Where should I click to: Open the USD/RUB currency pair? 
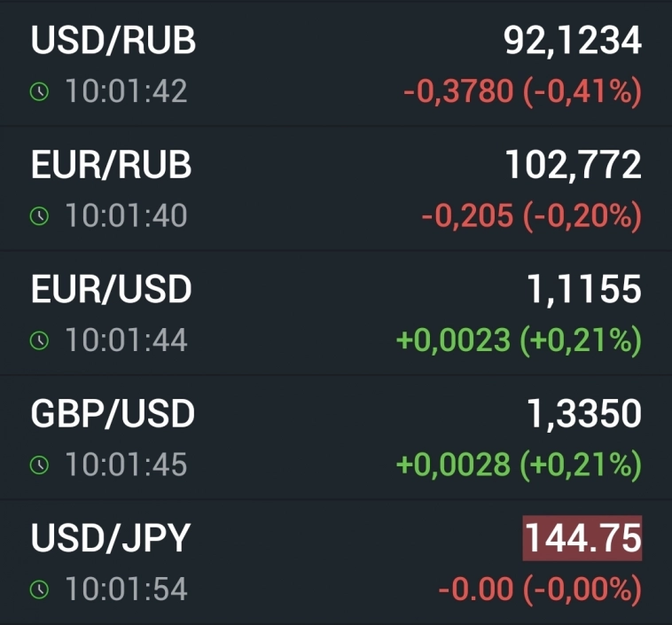tap(113, 41)
